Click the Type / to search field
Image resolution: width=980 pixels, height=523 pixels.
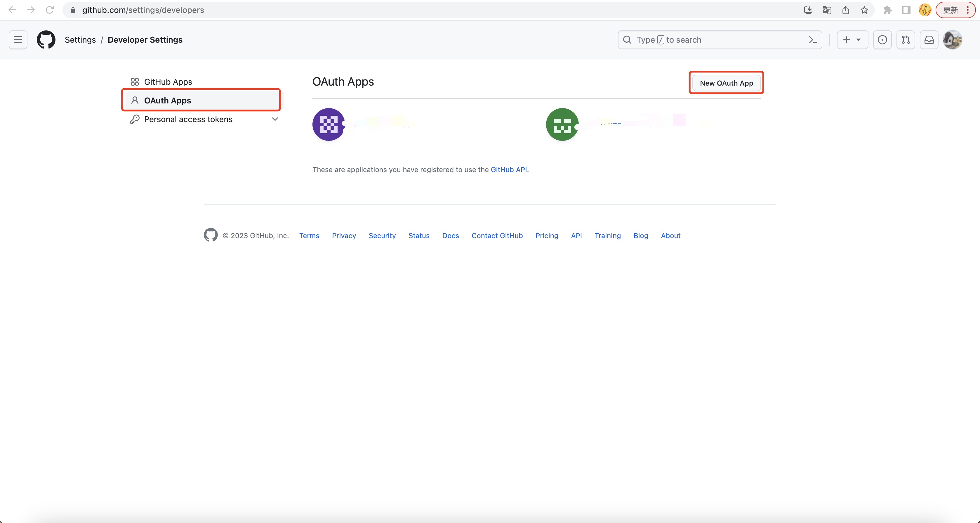pos(711,39)
